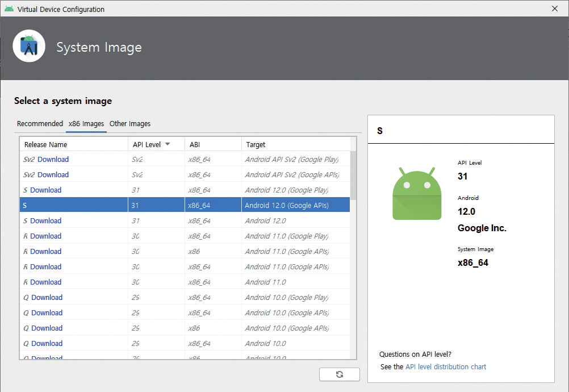Screen dimensions: 569x392
Task: Select the highlighted S row release name cell
Action: [x=74, y=205]
